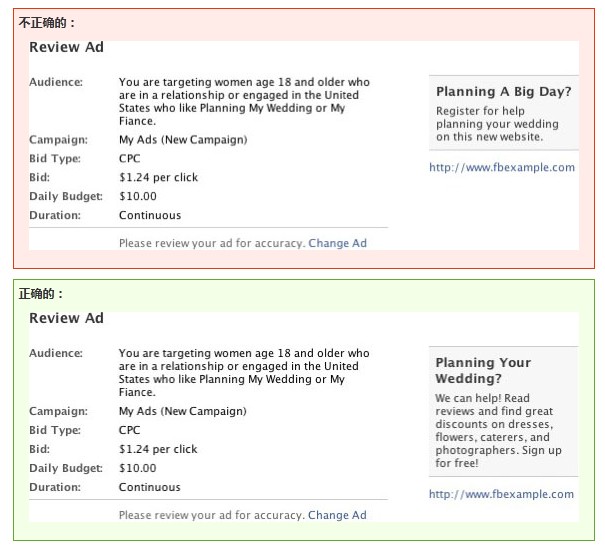This screenshot has width=605, height=549.
Task: Open fbexample.com URL under Planning A Big Day
Action: pos(502,167)
